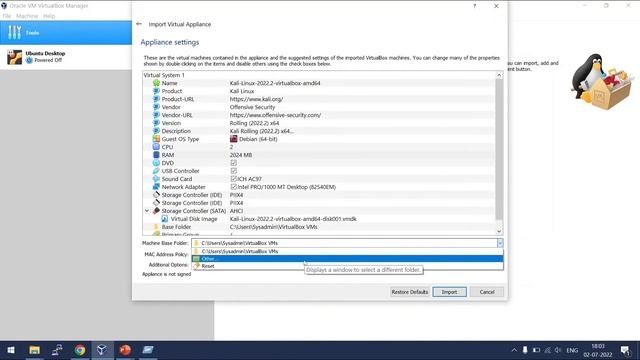Open the Machine Base Folder dropdown arrow

coord(500,243)
